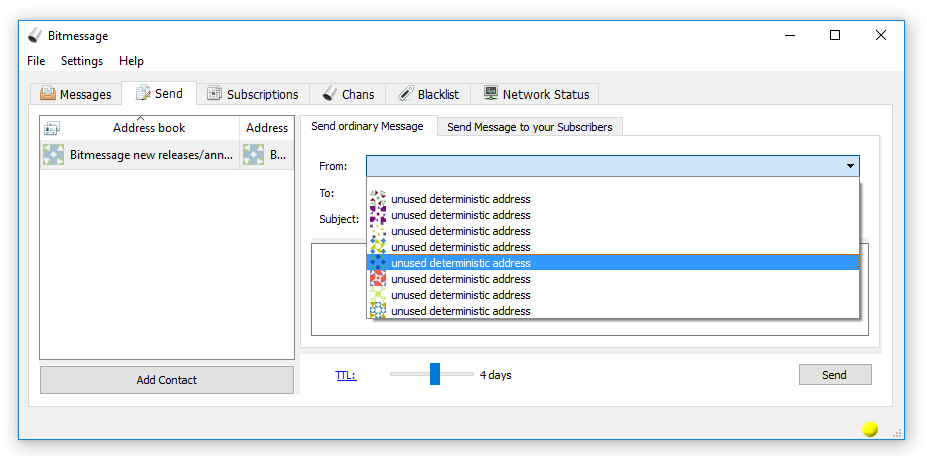
Task: Choose the address with maroon-green triangle identicon
Action: pos(612,199)
